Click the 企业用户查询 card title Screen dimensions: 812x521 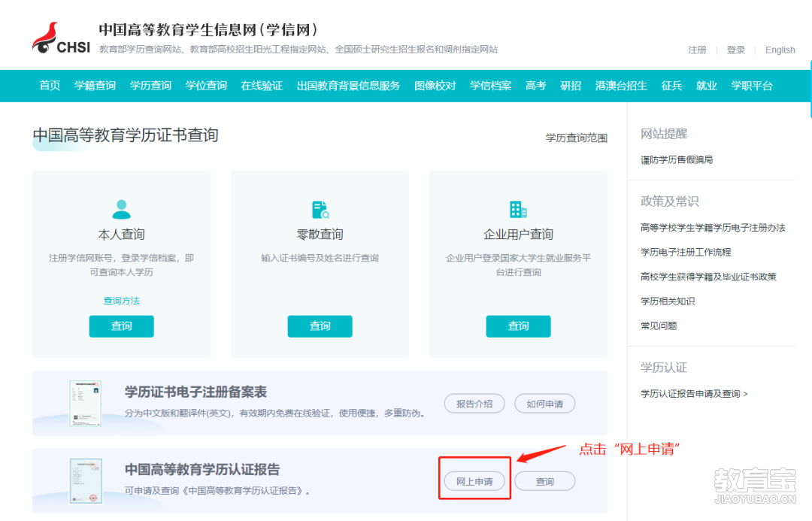click(x=518, y=235)
